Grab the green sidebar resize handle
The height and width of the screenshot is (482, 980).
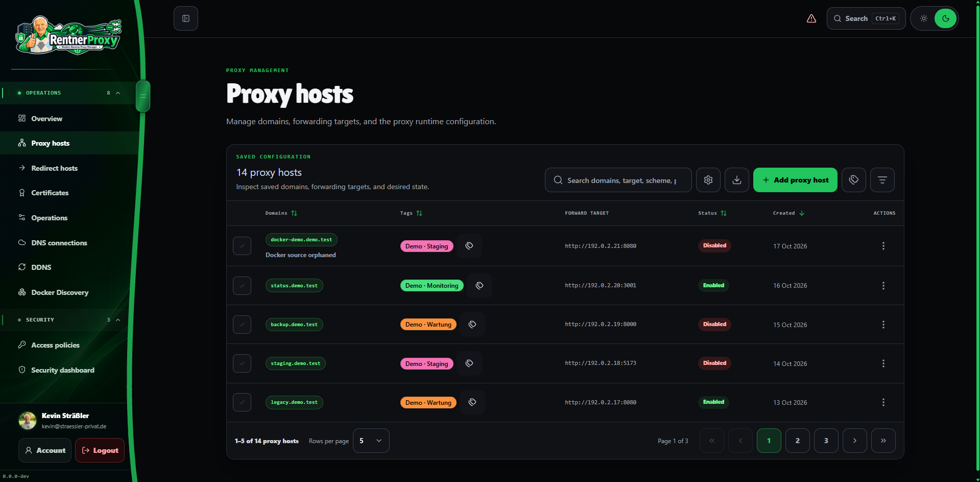pyautogui.click(x=143, y=96)
